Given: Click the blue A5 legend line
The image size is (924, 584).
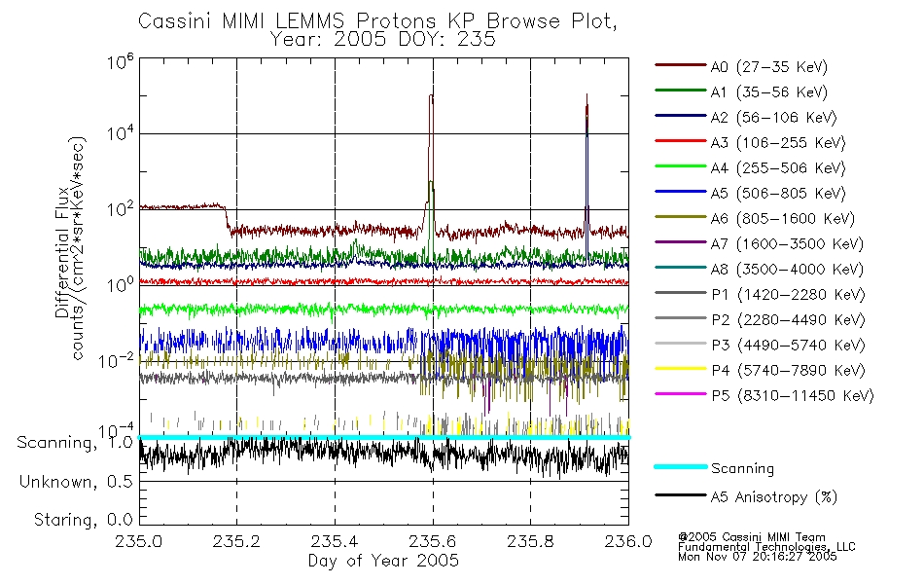Looking at the screenshot, I should [681, 192].
